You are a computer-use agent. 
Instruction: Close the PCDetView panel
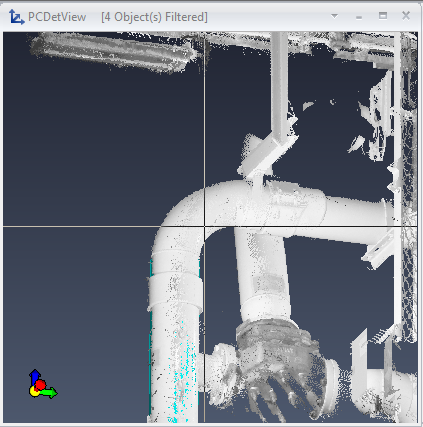click(406, 15)
